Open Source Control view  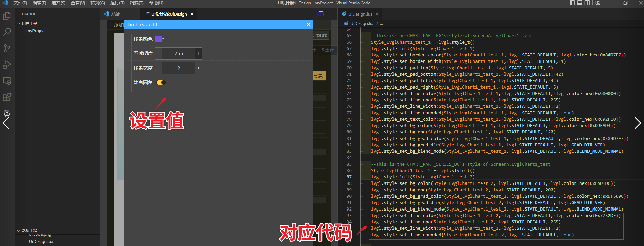(7, 48)
